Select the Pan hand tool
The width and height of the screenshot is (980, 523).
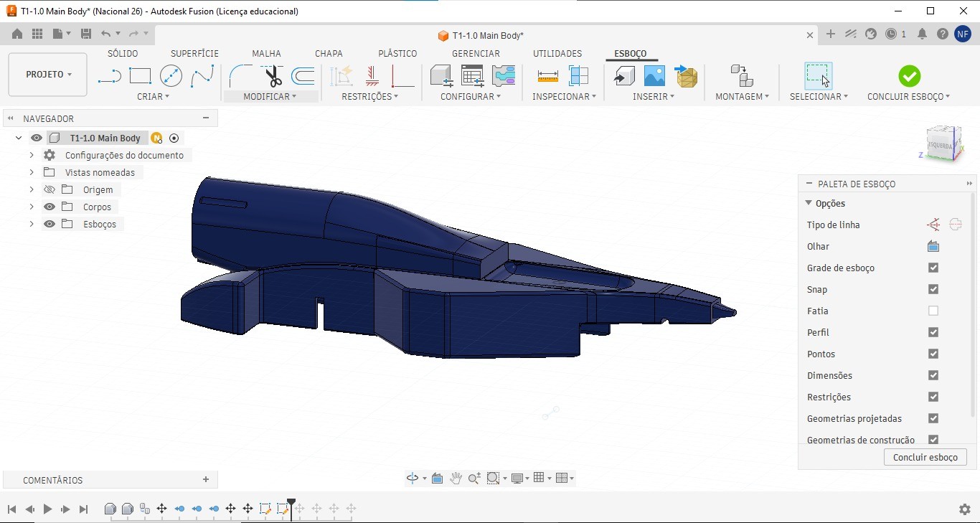click(456, 478)
